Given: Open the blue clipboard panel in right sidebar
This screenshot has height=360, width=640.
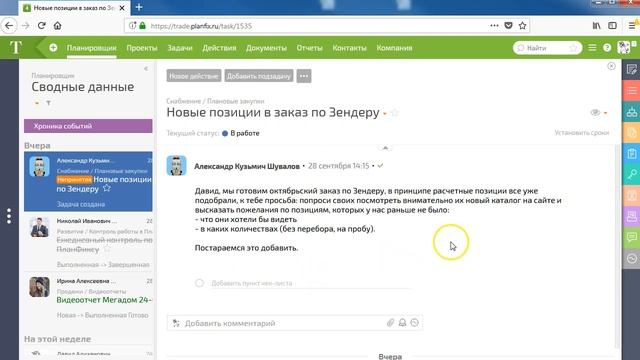Looking at the screenshot, I should [x=631, y=154].
